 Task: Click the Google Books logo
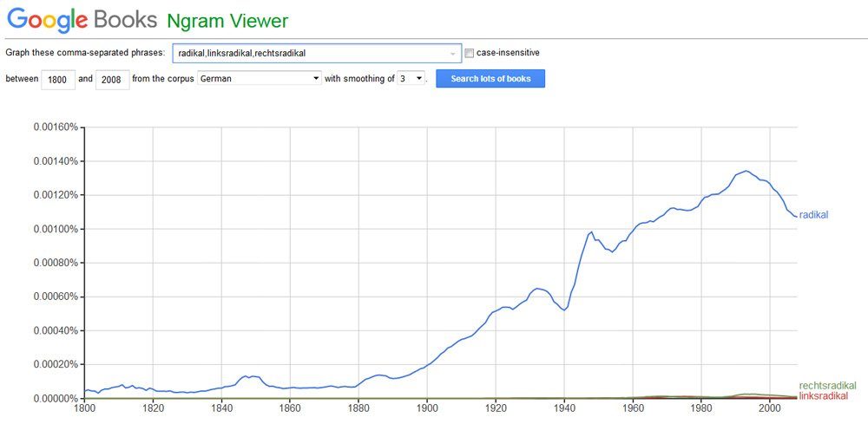pos(82,19)
